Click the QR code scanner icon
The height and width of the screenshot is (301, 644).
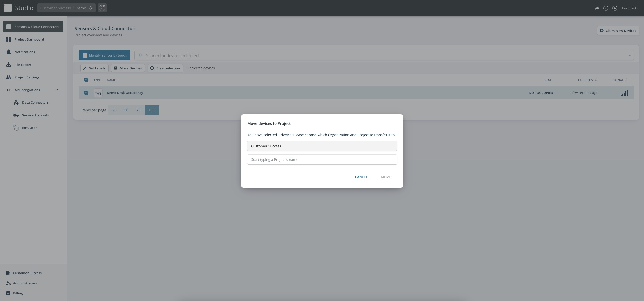[x=102, y=8]
